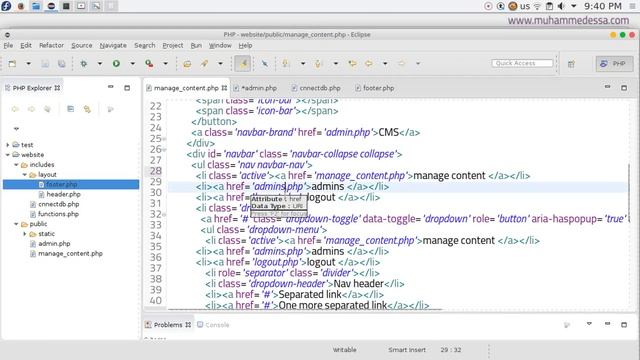Viewport: 640px width, 360px height.
Task: Open the Next Annotation dropdown arrow
Action: 302,64
